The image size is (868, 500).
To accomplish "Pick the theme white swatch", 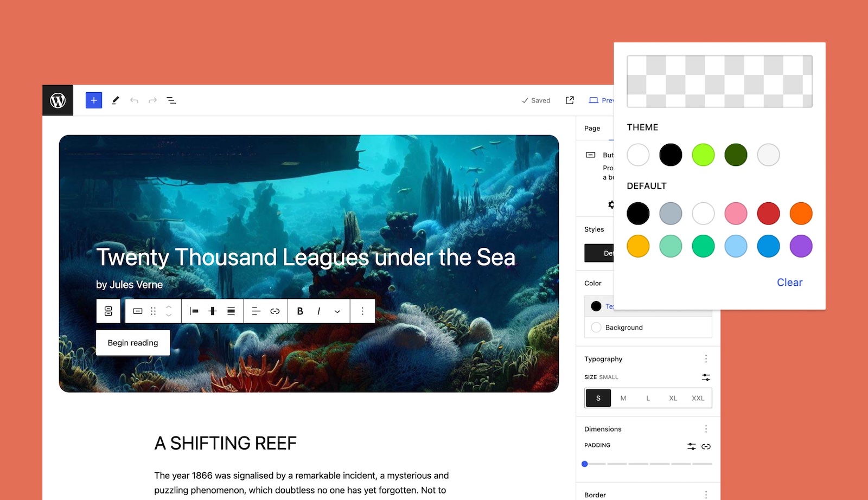I will tap(638, 155).
